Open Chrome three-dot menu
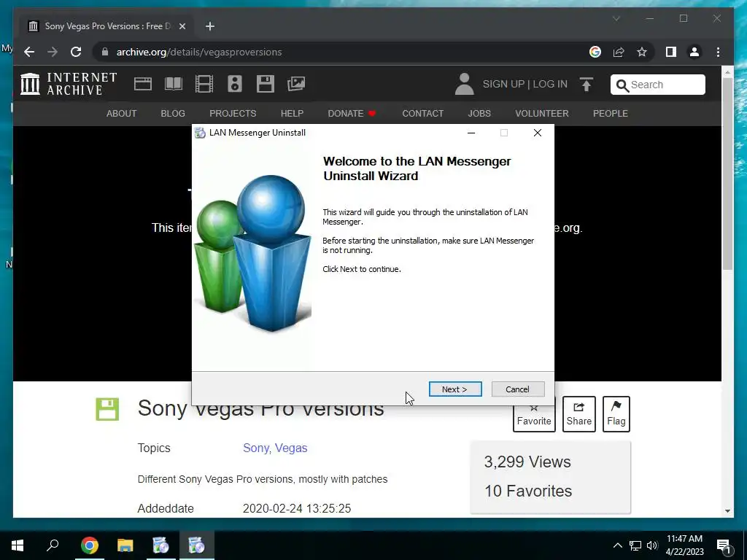 718,52
